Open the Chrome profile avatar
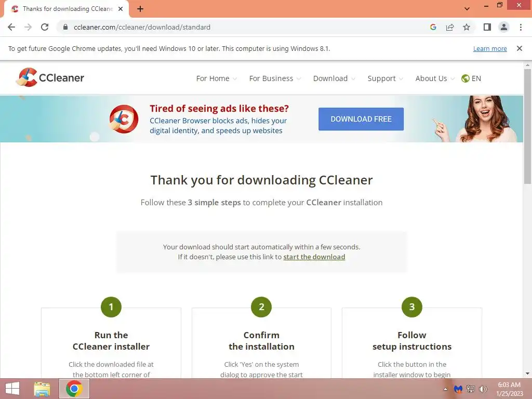 pyautogui.click(x=504, y=27)
